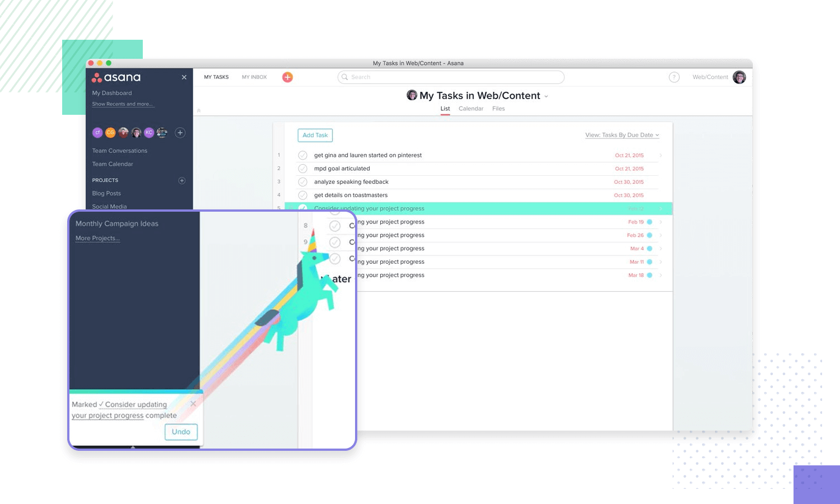Mark 'mpd goal articulated' complete
Image resolution: width=840 pixels, height=504 pixels.
point(302,169)
